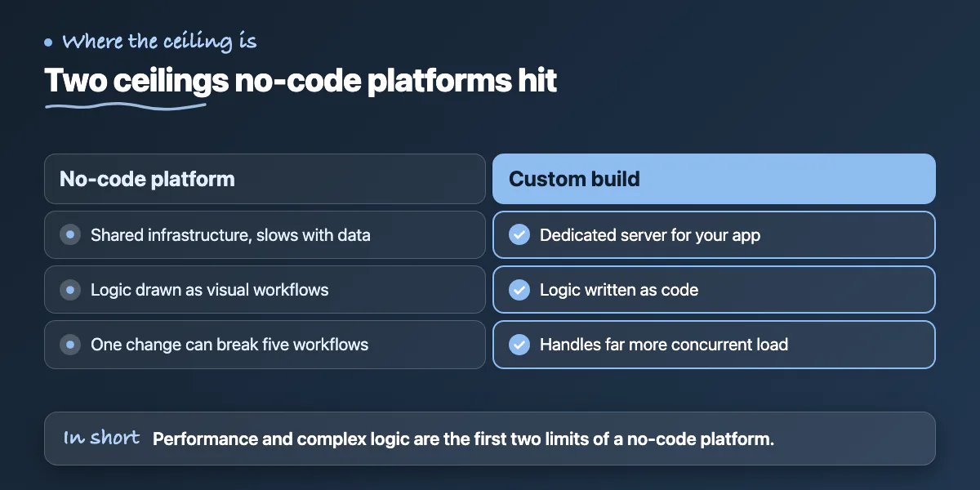980x490 pixels.
Task: Click the summary sentence about performance and complex logic
Action: tap(463, 439)
